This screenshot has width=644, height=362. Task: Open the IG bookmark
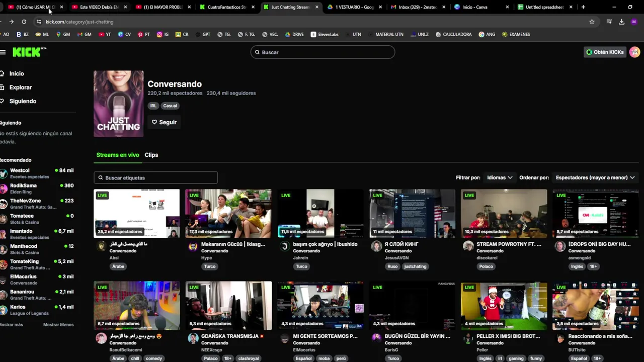point(163,34)
